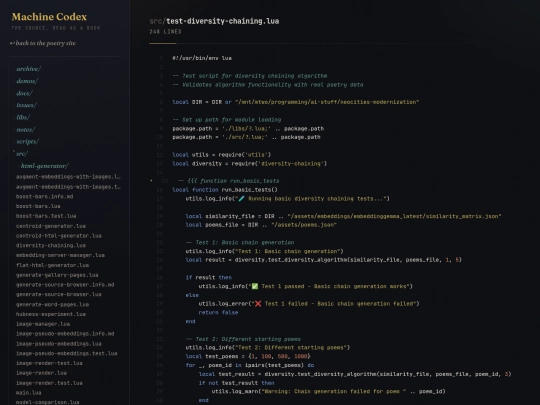
Task: Open image-render.test.lua
Action: [49, 383]
